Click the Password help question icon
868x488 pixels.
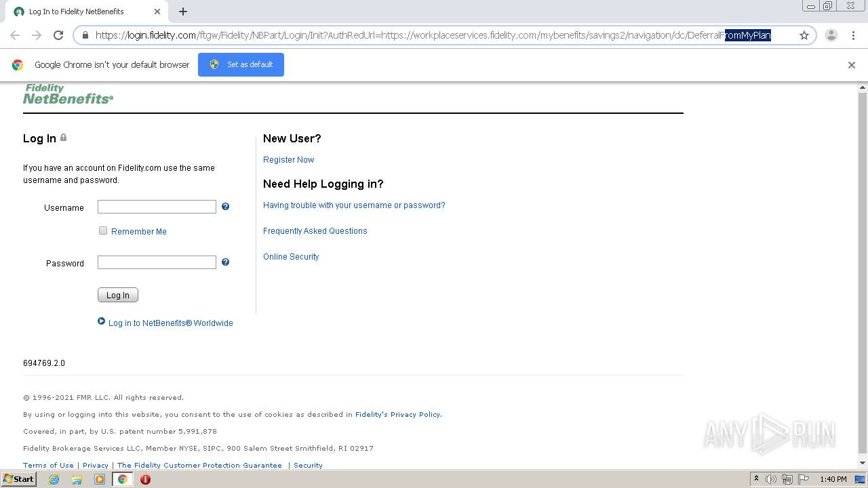click(225, 262)
